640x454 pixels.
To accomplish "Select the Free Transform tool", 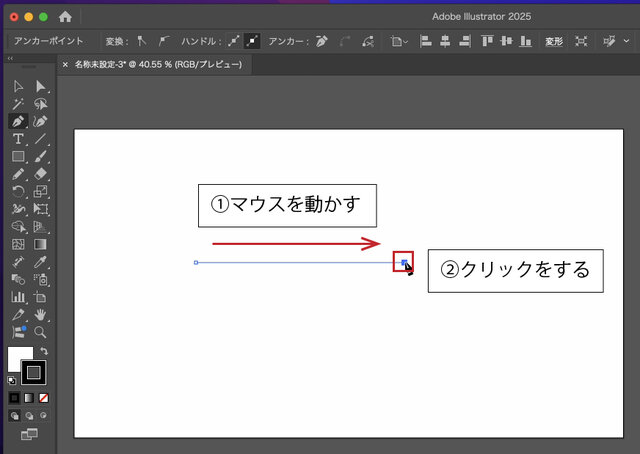I will click(x=40, y=209).
